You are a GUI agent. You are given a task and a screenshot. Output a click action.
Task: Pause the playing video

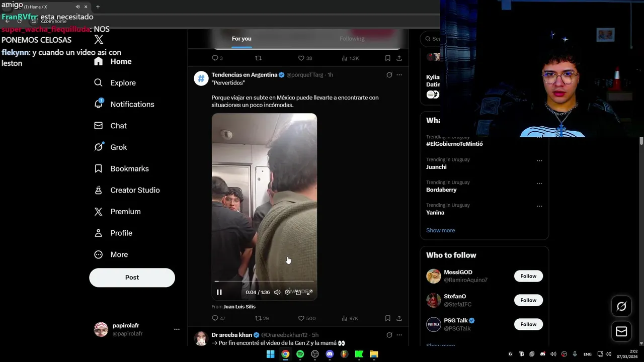pyautogui.click(x=219, y=292)
